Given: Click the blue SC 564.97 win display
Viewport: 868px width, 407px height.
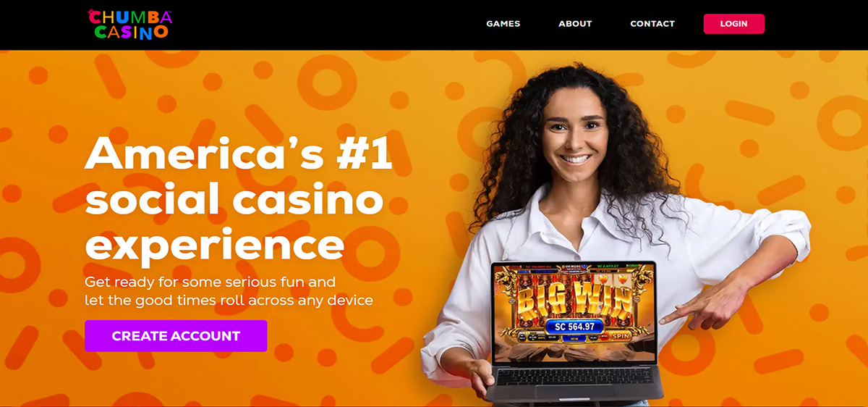Looking at the screenshot, I should pos(574,327).
